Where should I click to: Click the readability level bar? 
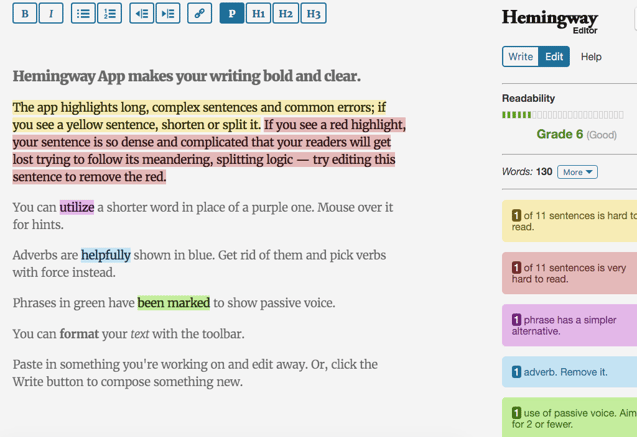[562, 115]
